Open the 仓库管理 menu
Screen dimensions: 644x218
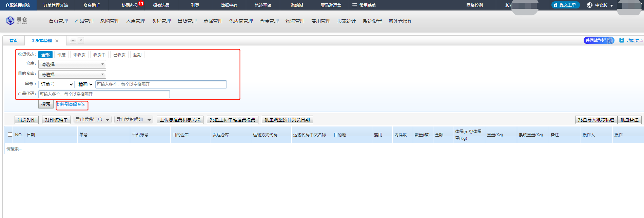click(269, 21)
